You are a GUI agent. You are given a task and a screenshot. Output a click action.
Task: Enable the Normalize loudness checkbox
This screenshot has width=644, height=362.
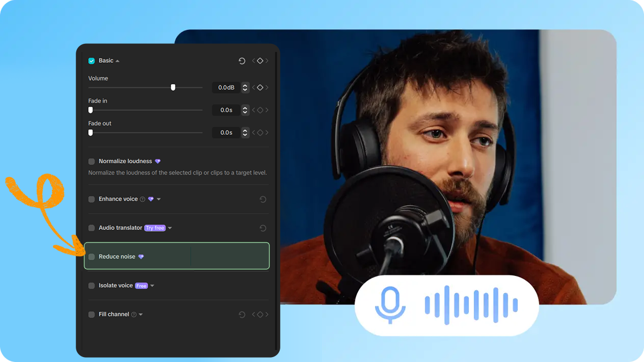[x=91, y=161]
